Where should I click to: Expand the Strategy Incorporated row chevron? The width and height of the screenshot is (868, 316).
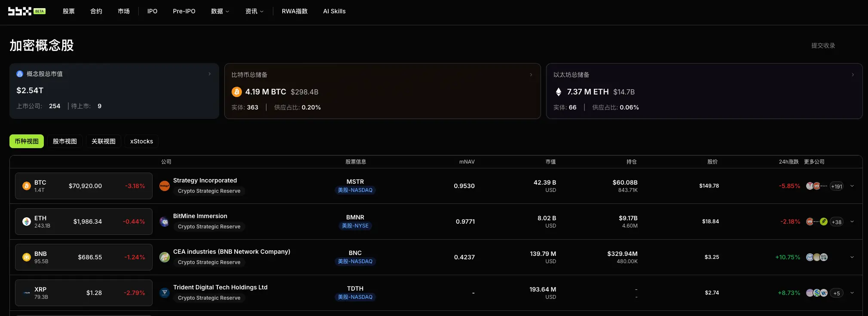852,186
